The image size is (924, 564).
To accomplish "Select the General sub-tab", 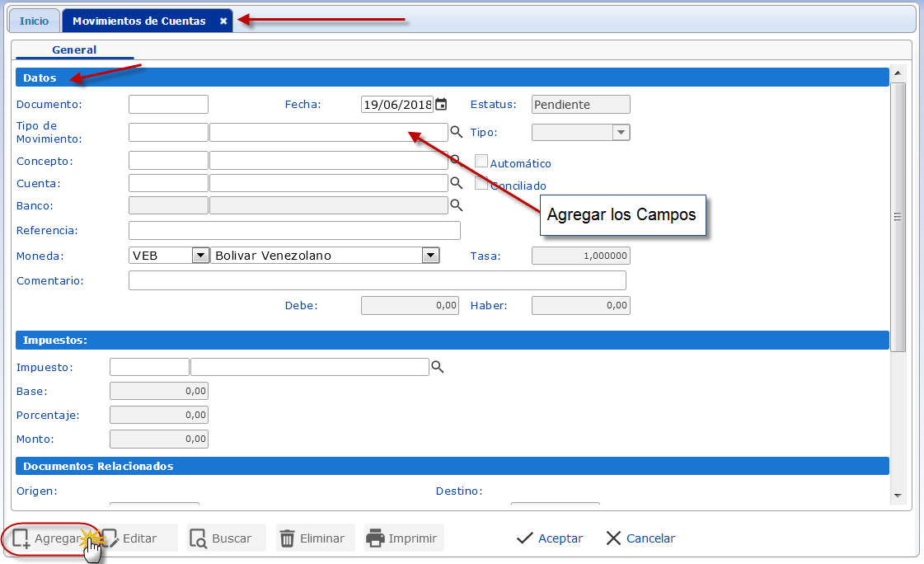I will 74,49.
